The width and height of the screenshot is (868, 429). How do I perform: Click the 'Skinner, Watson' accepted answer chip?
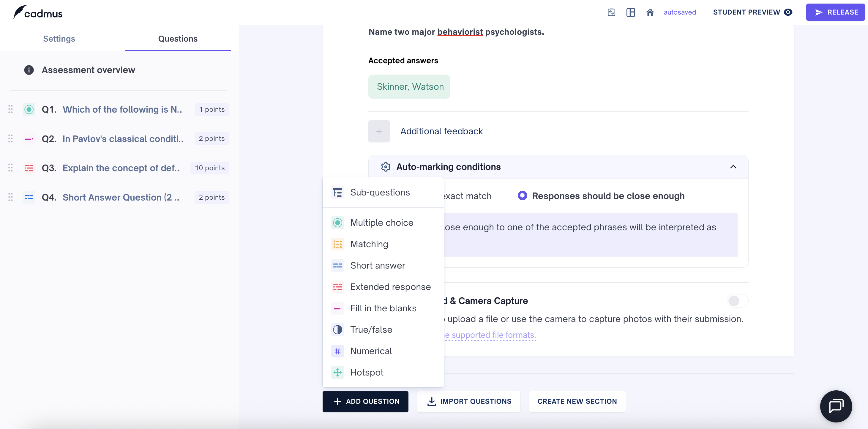click(409, 87)
